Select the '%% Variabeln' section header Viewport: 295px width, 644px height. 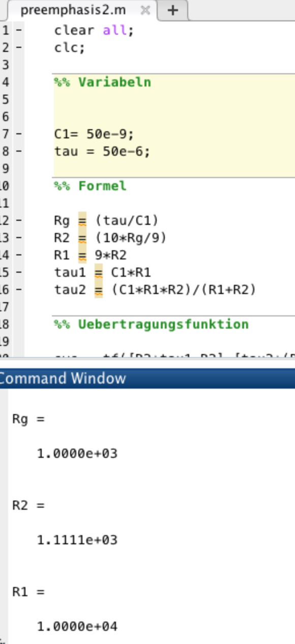pos(103,82)
